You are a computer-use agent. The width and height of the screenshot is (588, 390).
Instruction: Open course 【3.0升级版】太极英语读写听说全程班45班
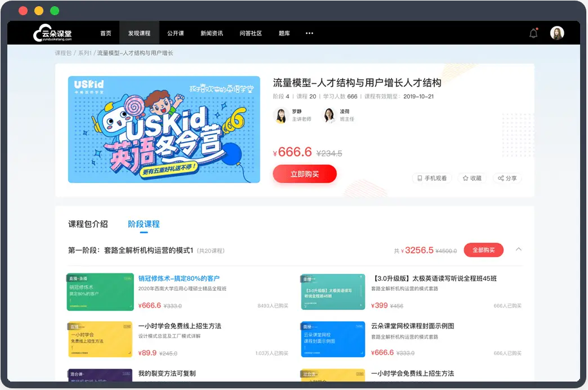coord(434,278)
